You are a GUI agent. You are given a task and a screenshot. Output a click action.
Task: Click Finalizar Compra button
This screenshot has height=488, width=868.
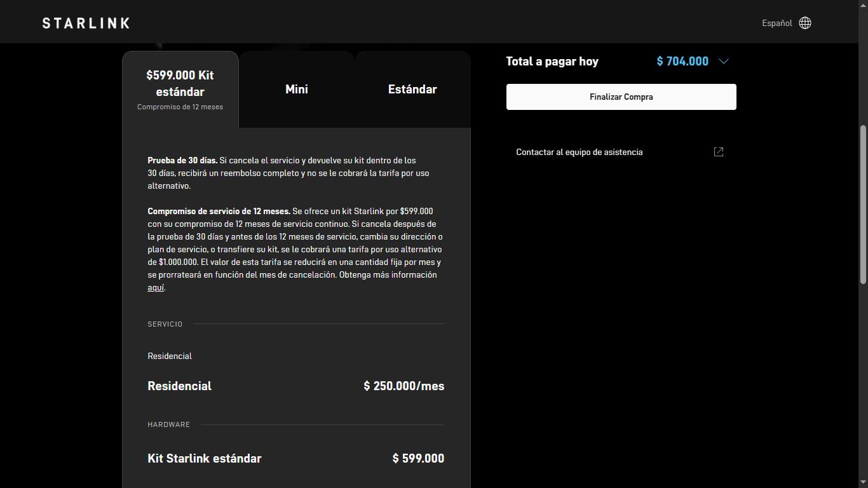(621, 97)
